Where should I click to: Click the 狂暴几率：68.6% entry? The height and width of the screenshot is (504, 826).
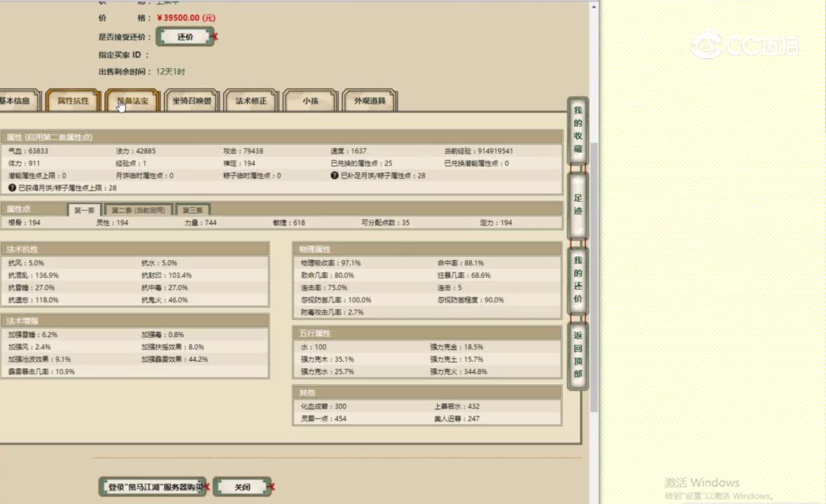[x=463, y=275]
